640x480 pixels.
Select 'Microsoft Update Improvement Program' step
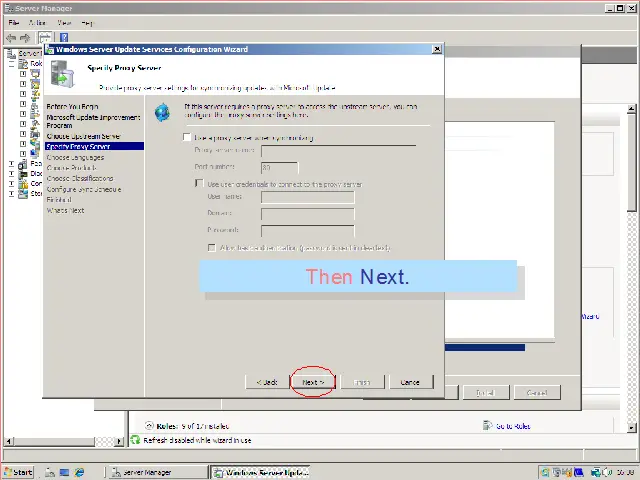tap(93, 121)
